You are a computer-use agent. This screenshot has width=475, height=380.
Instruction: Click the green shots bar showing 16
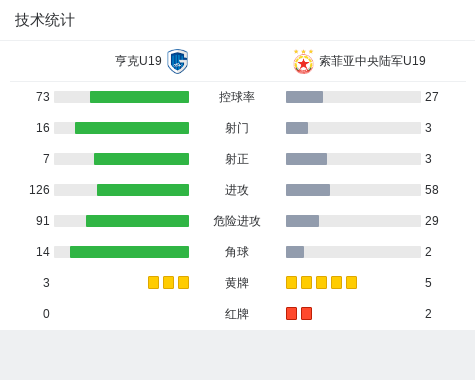click(132, 128)
